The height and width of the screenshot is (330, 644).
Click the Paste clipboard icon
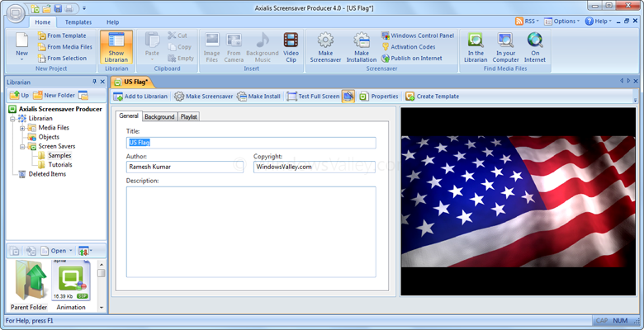tap(152, 40)
